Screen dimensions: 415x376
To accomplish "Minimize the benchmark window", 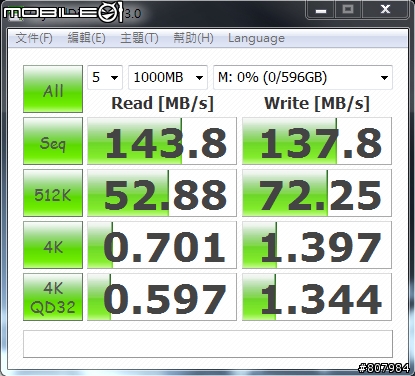I will 320,10.
